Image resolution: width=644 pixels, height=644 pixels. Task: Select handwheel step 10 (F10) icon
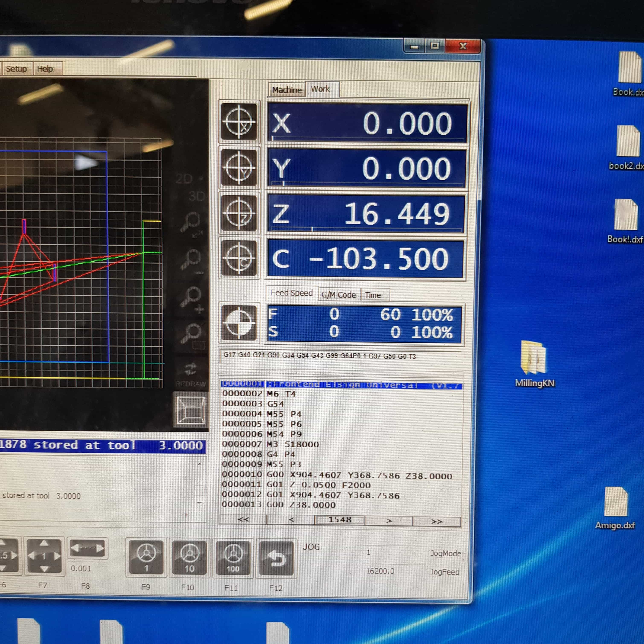[x=189, y=558]
